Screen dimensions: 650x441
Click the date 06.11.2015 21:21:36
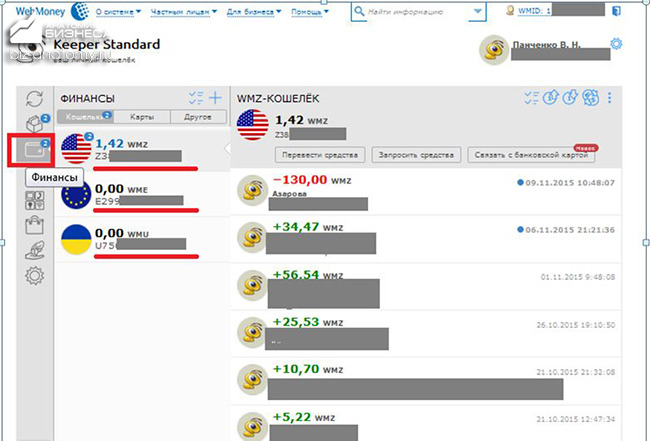[x=570, y=230]
